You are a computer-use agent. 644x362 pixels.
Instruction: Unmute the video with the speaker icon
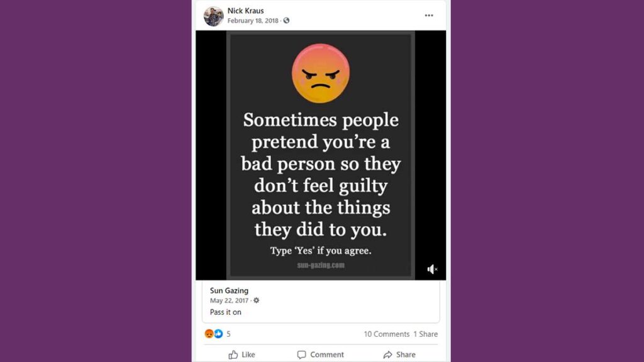pyautogui.click(x=432, y=269)
